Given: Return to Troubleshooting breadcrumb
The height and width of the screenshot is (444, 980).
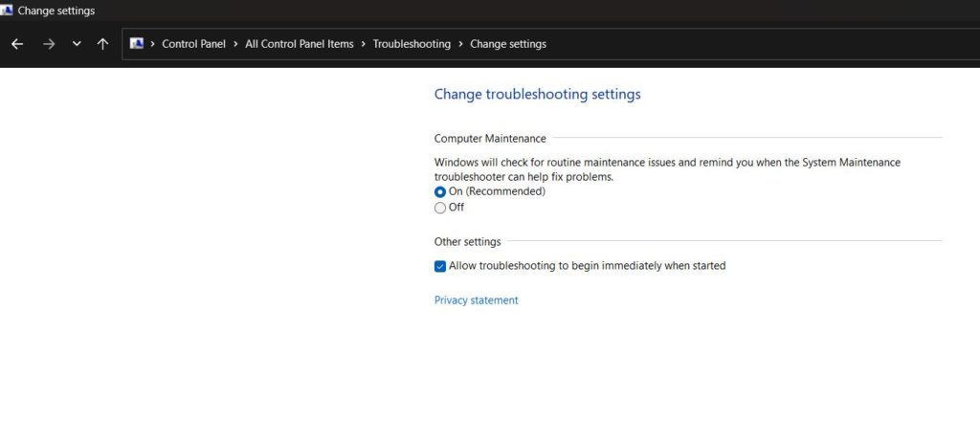Looking at the screenshot, I should click(412, 44).
